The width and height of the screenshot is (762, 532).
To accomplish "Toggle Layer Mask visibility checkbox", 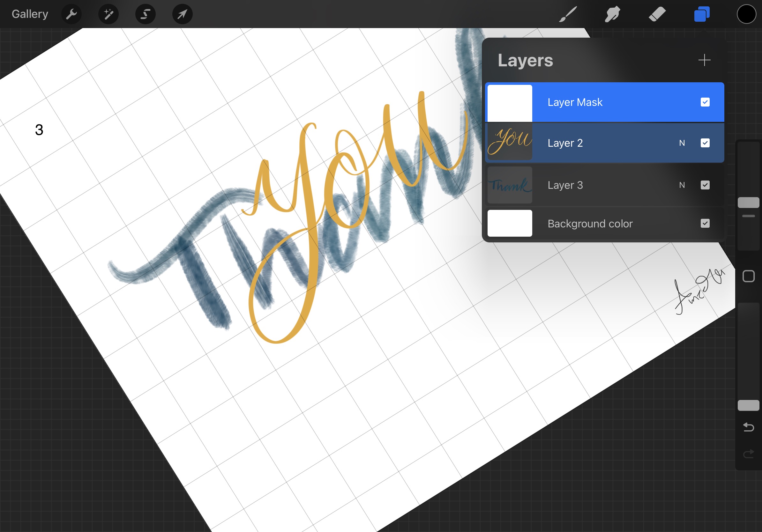I will [x=705, y=102].
